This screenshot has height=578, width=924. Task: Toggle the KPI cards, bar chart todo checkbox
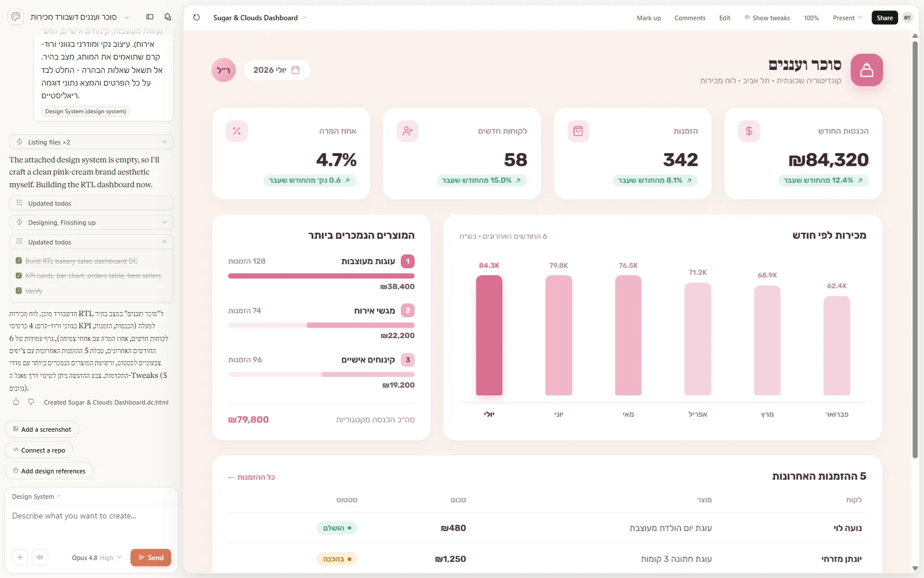point(19,276)
